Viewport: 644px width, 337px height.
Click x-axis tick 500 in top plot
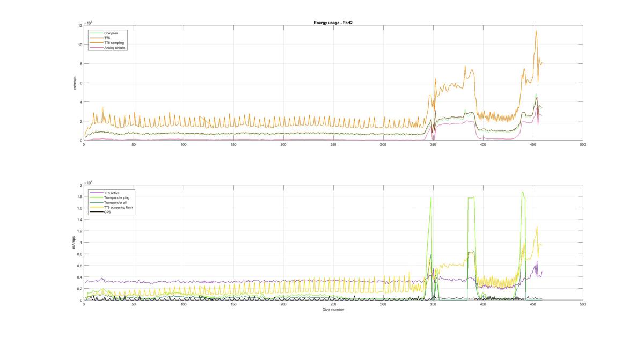point(583,144)
